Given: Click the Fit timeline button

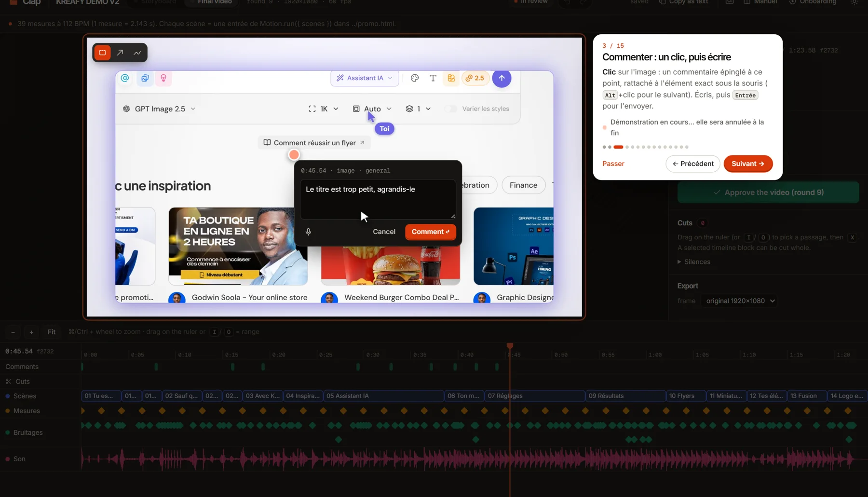Looking at the screenshot, I should click(x=52, y=332).
